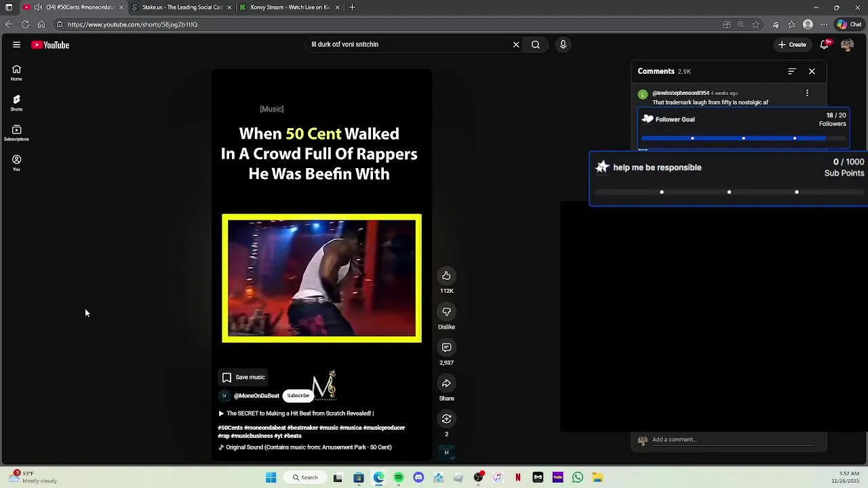Open the You page in sidebar
Screen dimensions: 868x488
pos(16,163)
